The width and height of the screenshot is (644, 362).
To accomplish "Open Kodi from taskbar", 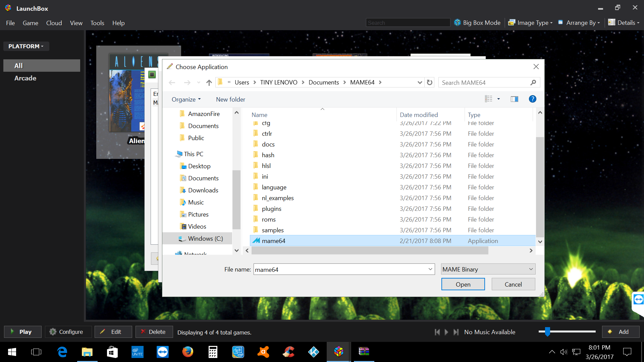I will pos(314,352).
